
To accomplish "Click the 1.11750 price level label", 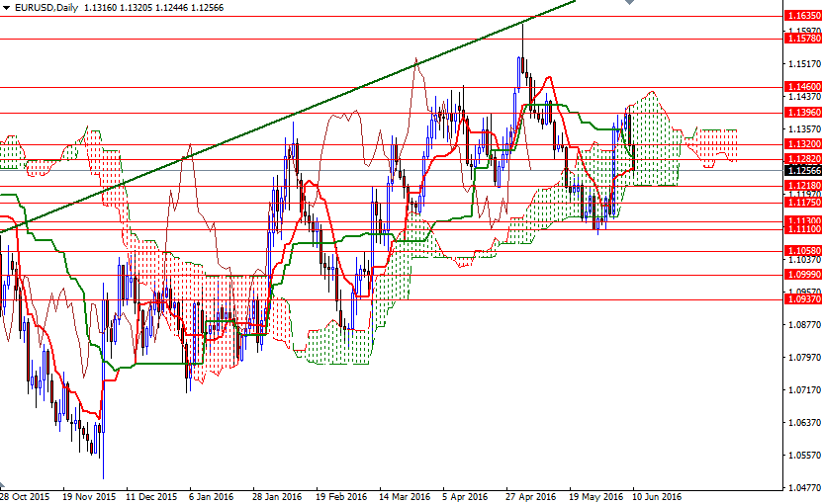I will tap(801, 203).
